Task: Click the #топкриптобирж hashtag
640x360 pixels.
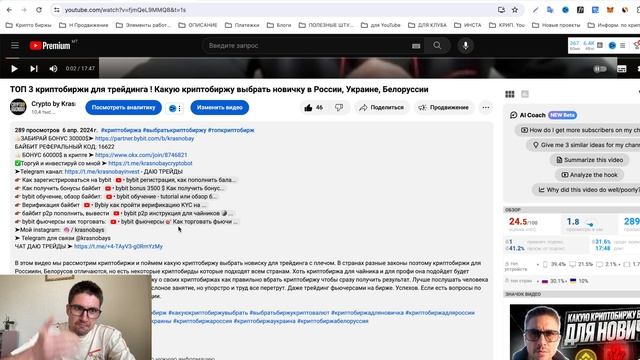Action: (x=231, y=130)
